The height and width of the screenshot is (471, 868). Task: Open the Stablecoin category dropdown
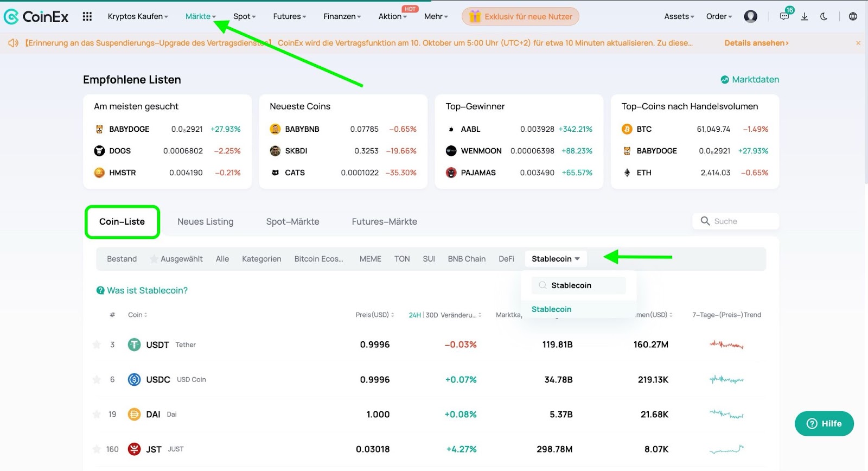(x=556, y=259)
